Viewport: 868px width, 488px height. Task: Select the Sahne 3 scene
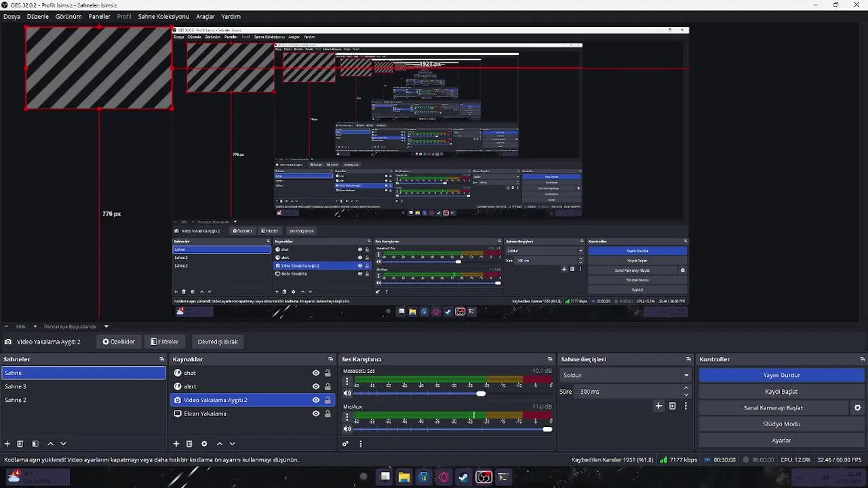[83, 386]
